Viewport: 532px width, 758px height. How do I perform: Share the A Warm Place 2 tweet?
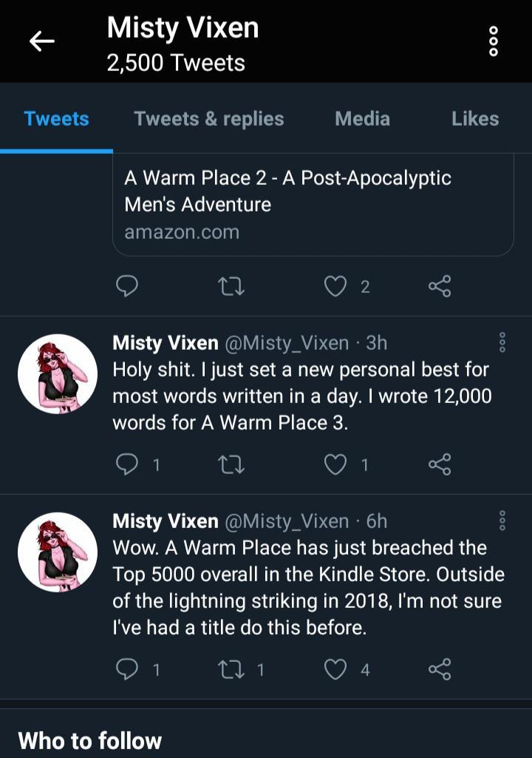tap(441, 287)
